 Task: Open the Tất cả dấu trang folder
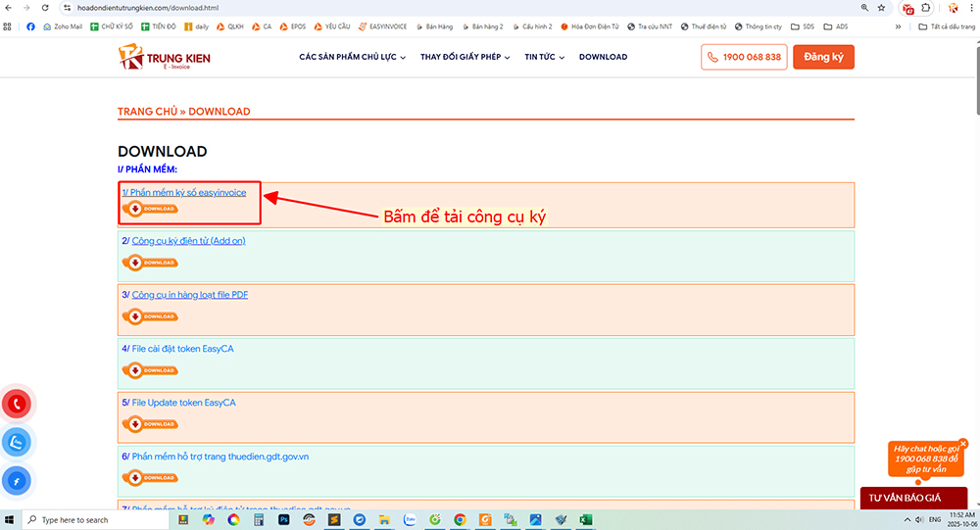(947, 26)
